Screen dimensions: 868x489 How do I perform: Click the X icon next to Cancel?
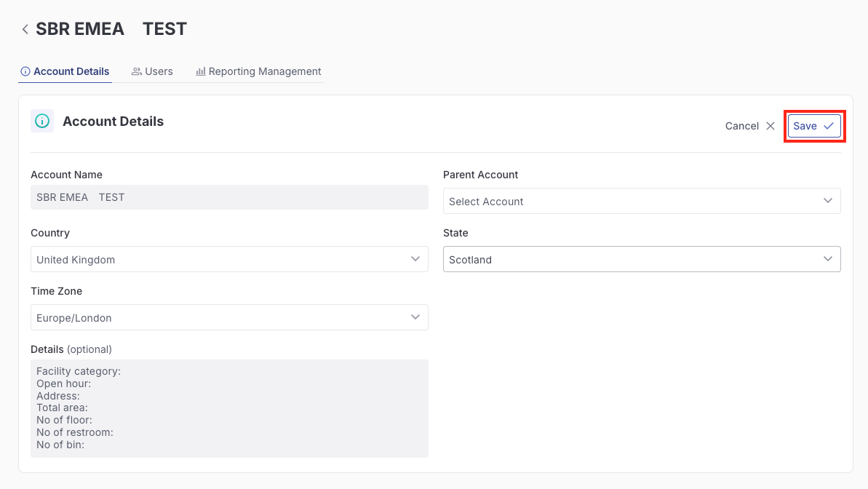coord(771,126)
